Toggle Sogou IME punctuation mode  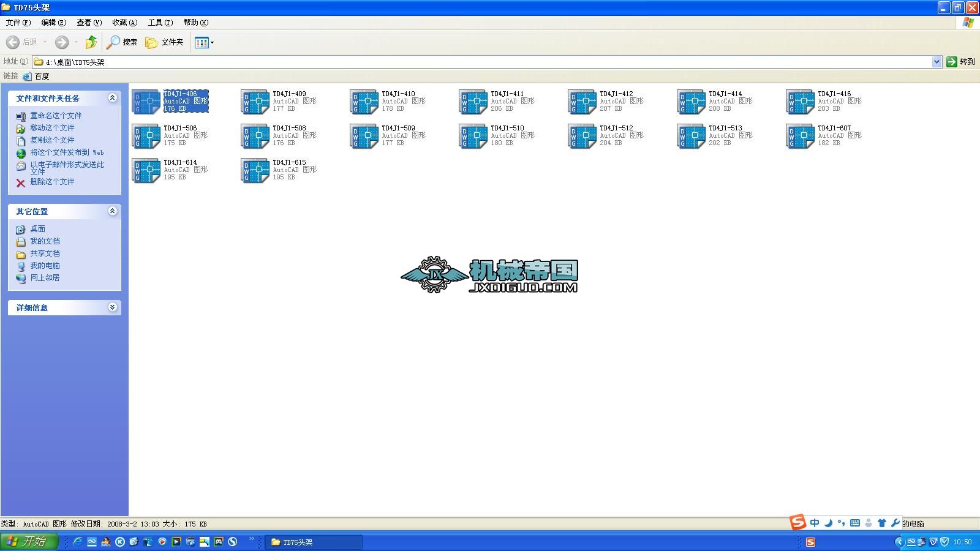[841, 523]
